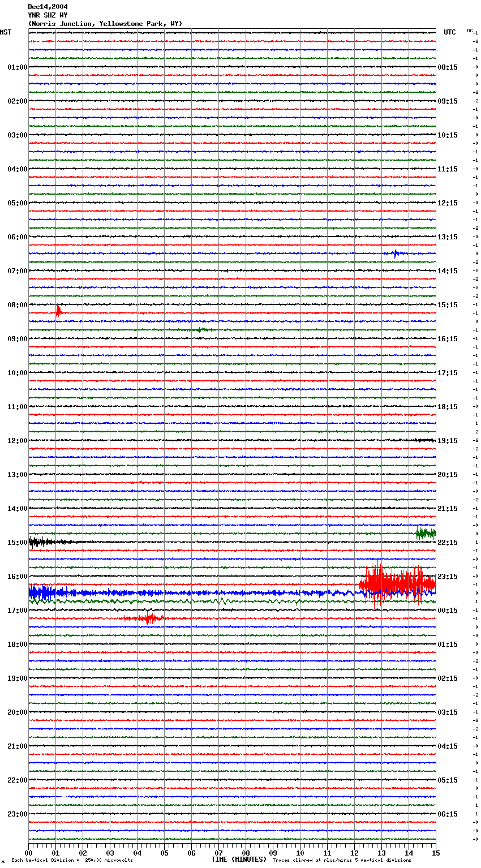The image size is (481, 868).
Task: Click the 23:00 MST time label
Action: coord(18,814)
